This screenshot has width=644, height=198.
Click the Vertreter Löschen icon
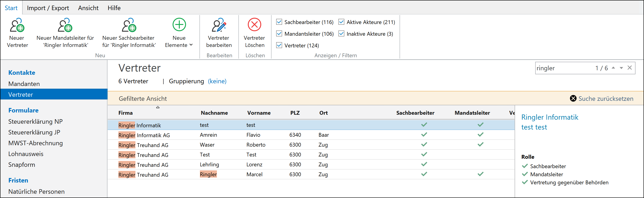coord(254,25)
